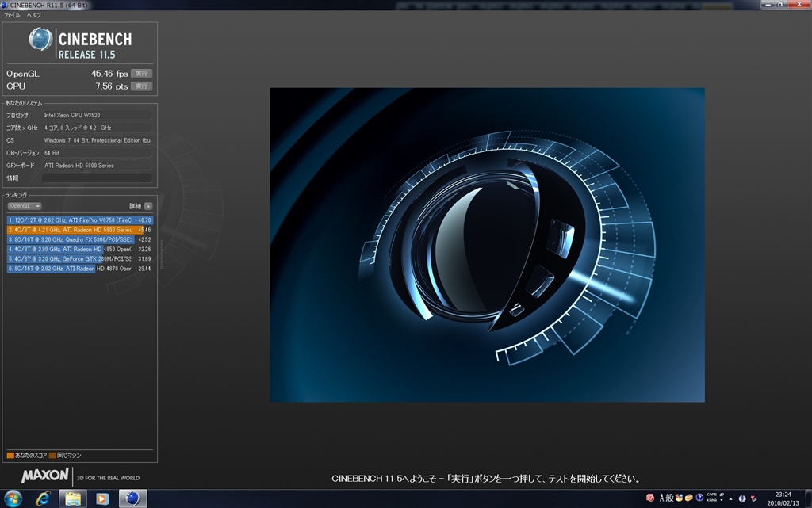Click the 詳細 arrow button in ranking panel
The height and width of the screenshot is (508, 812).
click(148, 206)
